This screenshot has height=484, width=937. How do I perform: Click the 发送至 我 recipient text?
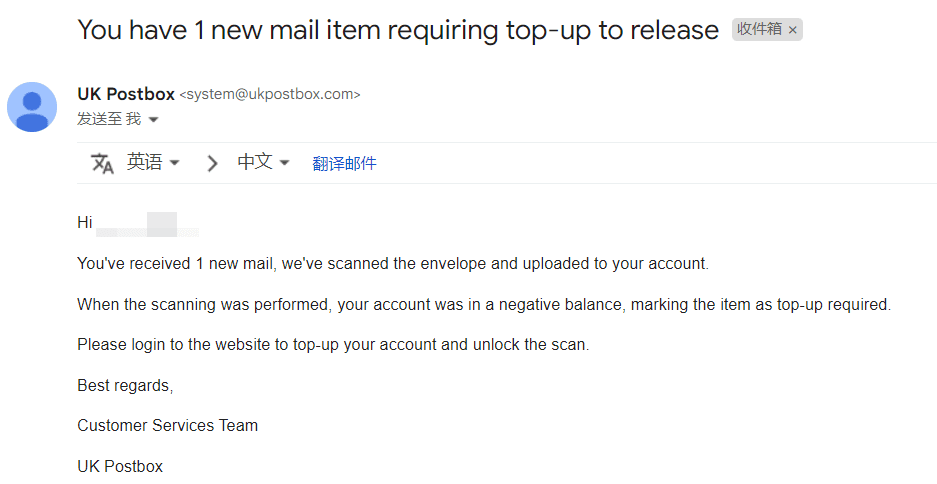tap(109, 119)
